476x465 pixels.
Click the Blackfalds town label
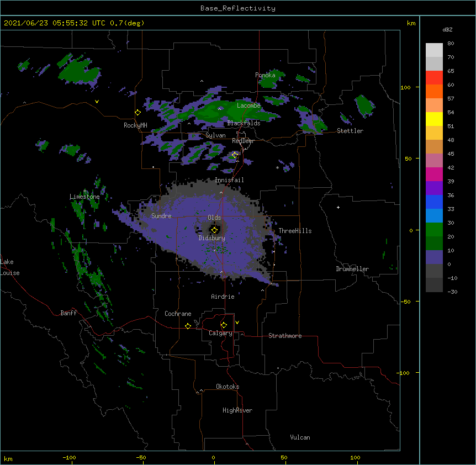point(244,123)
